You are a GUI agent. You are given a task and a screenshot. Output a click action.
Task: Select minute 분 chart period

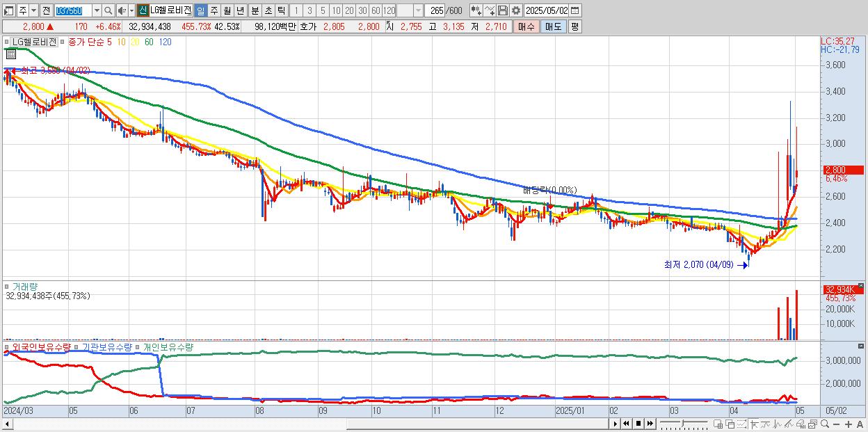click(255, 10)
